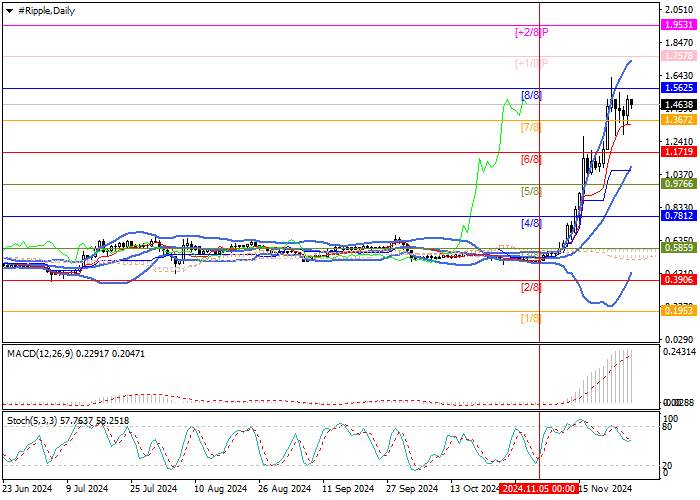The height and width of the screenshot is (500, 700).
Task: Click the 25 Jul 2024 date label
Action: point(154,489)
